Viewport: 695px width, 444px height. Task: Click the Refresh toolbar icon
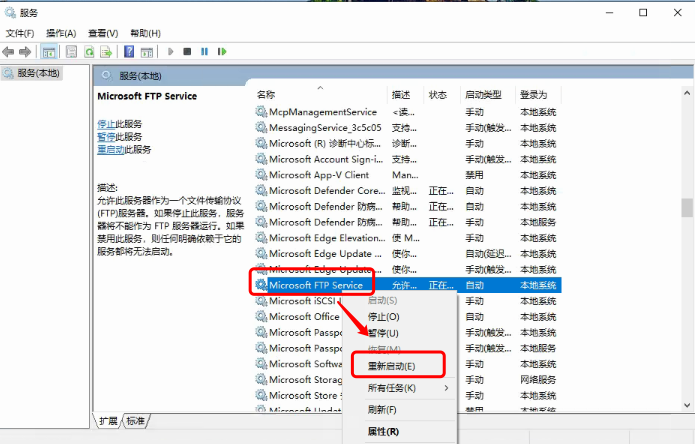point(89,51)
